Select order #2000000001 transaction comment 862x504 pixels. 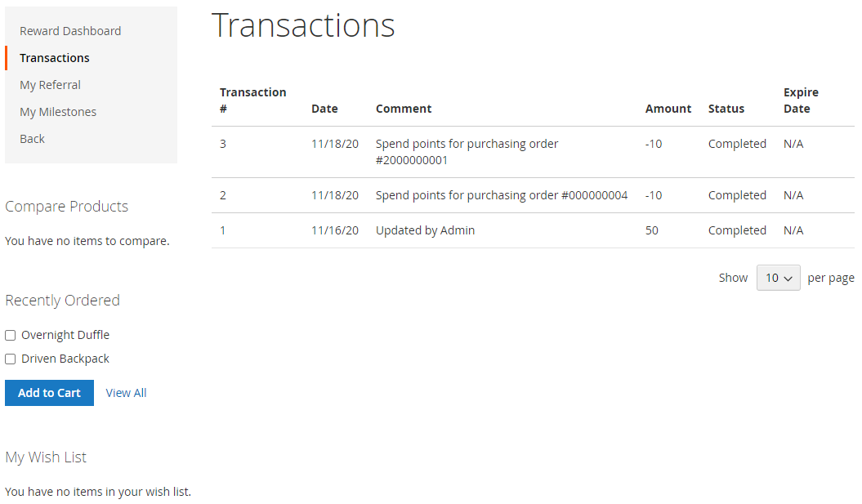pyautogui.click(x=467, y=152)
